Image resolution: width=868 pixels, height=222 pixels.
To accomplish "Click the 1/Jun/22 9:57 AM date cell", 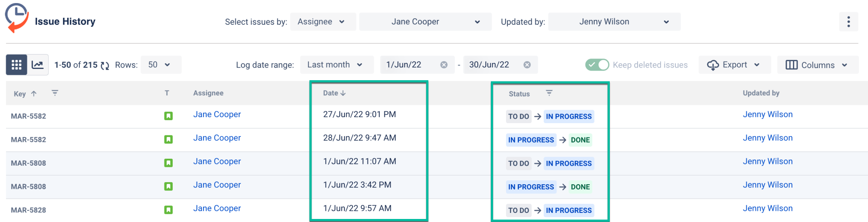I will pos(357,208).
